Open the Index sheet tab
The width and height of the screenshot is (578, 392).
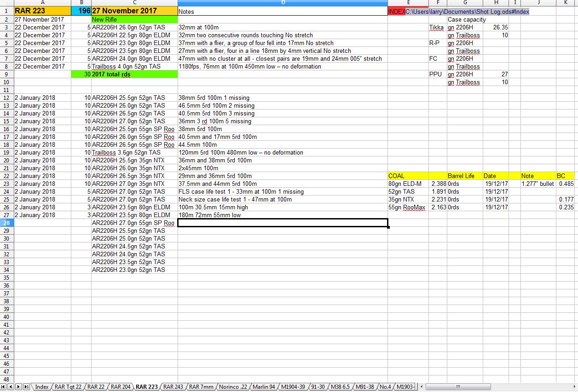pos(42,387)
